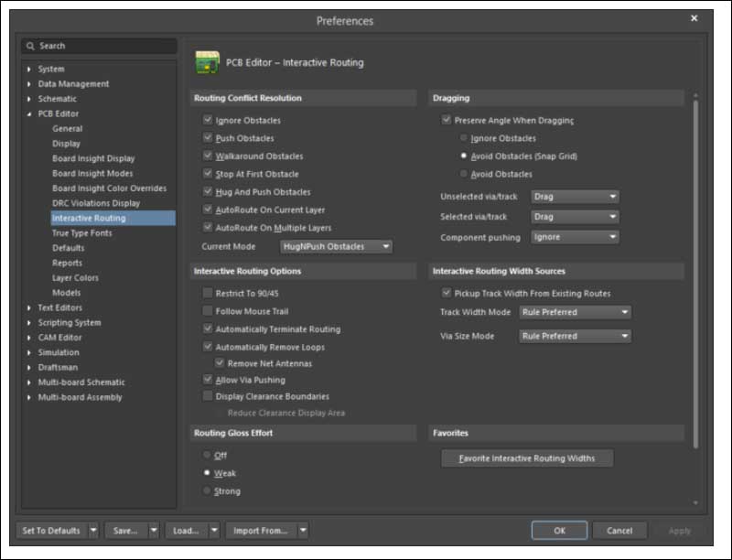The height and width of the screenshot is (560, 732).
Task: Open arrow menu beside Set To Defaults
Action: tap(93, 530)
